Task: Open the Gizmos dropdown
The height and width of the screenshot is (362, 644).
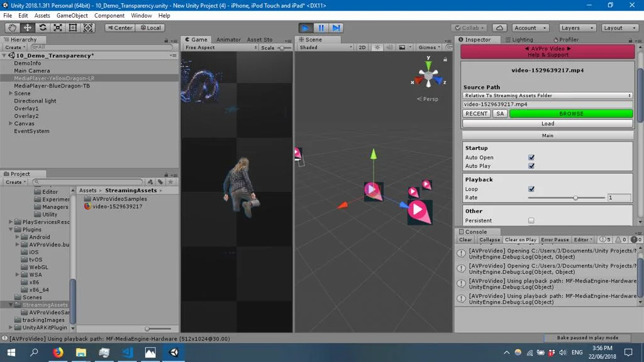Action: click(429, 47)
